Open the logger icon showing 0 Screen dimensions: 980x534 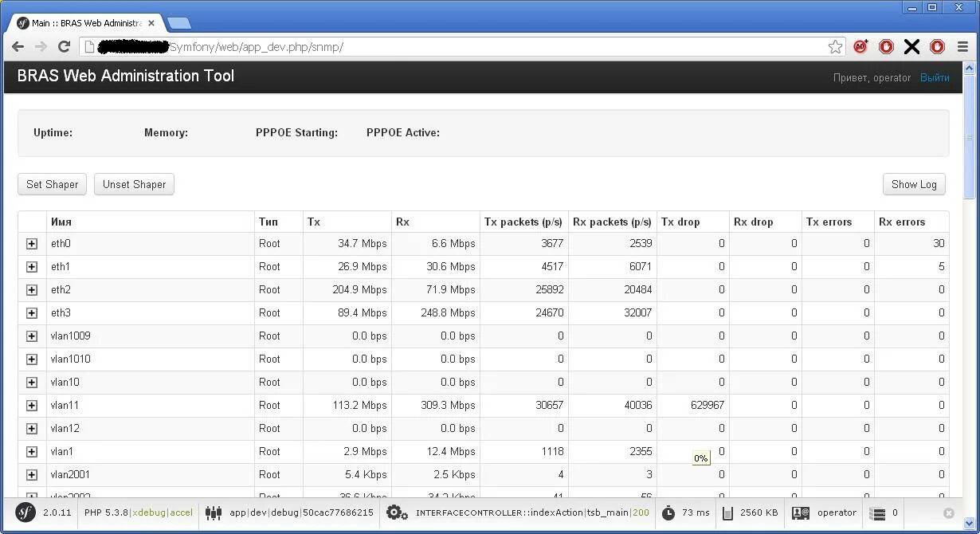point(877,512)
